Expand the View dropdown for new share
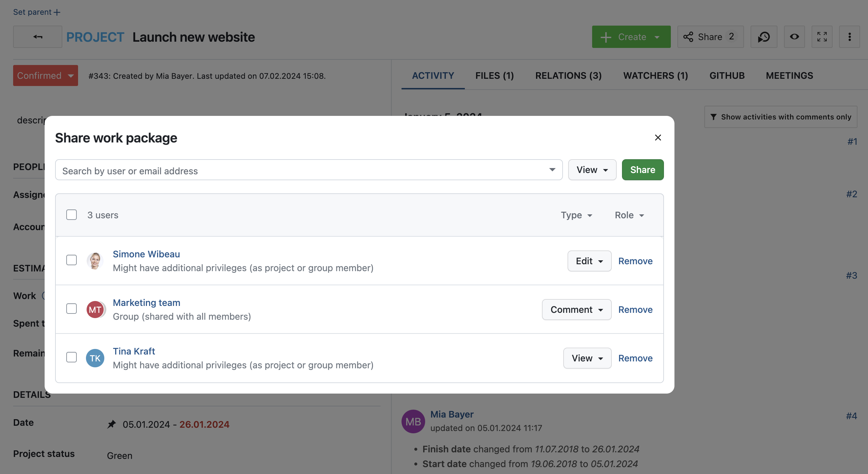This screenshot has height=474, width=868. point(591,170)
